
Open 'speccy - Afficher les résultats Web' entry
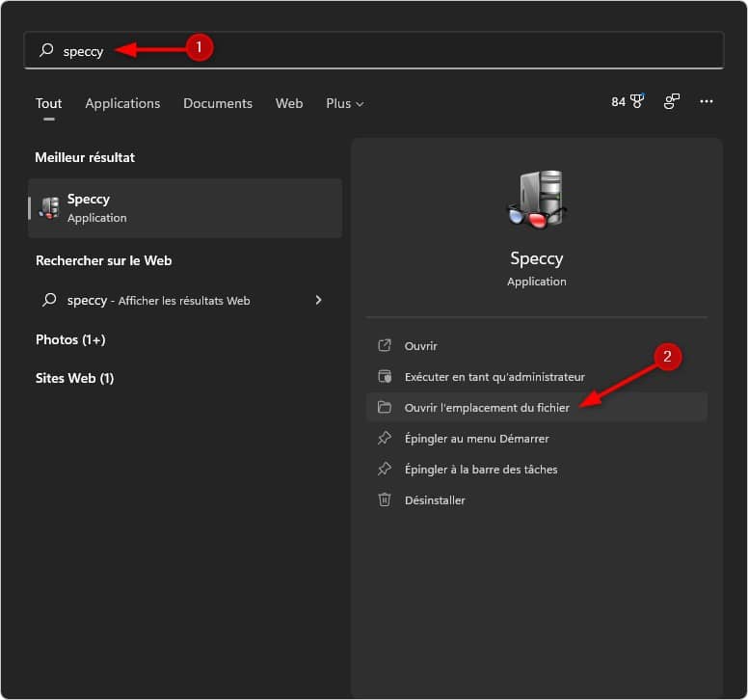(185, 300)
